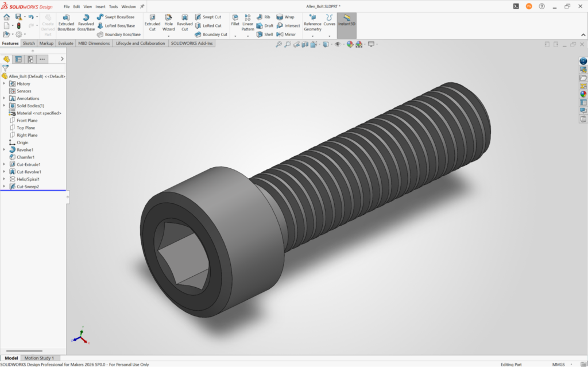
Task: Expand the Revolve1 feature
Action: (x=4, y=150)
